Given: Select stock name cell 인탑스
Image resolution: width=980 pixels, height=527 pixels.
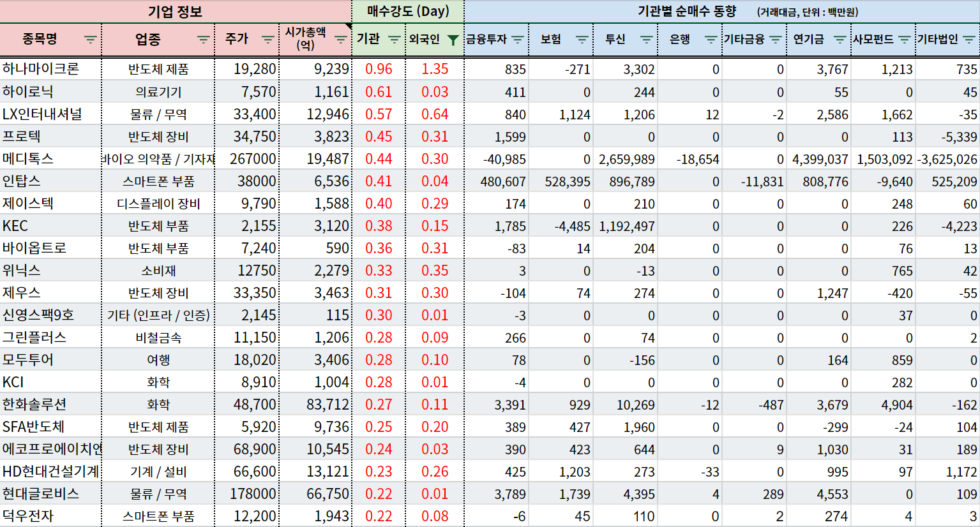Looking at the screenshot, I should coord(50,181).
